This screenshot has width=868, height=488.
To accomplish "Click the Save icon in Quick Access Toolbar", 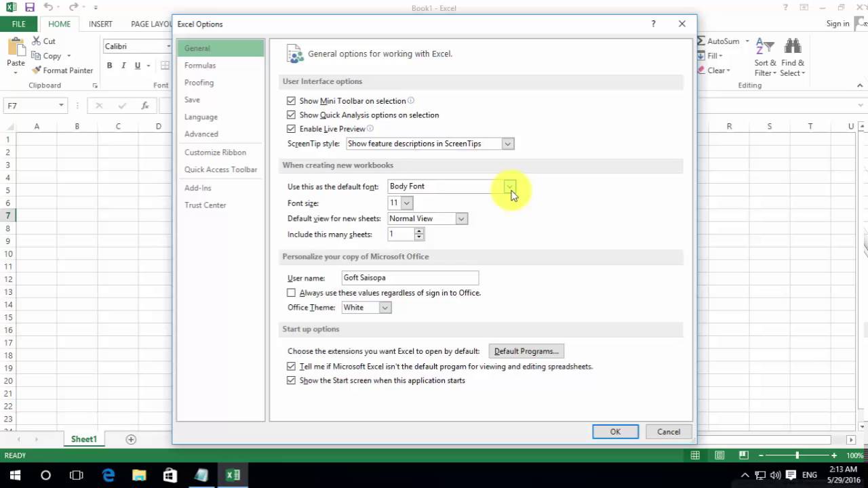I will [29, 7].
